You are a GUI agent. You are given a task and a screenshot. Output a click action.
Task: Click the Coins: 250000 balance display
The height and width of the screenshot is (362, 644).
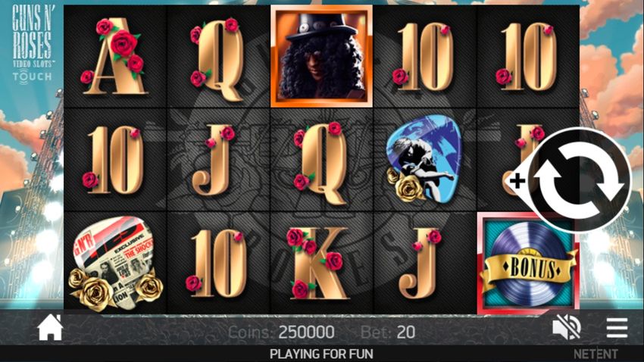[x=281, y=332]
